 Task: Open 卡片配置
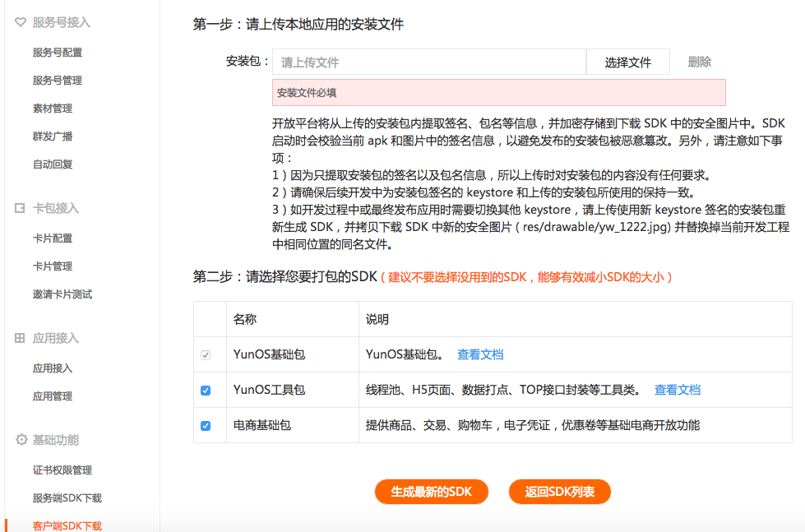(x=53, y=238)
